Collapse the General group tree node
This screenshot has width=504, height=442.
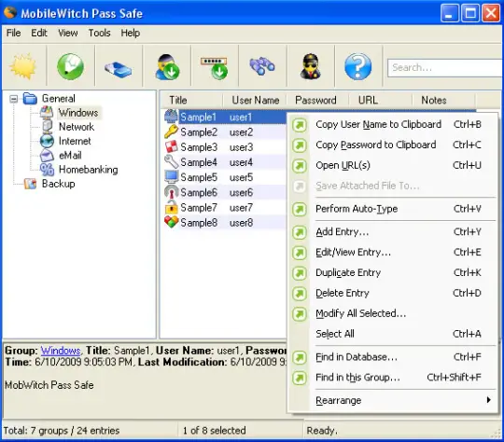13,99
